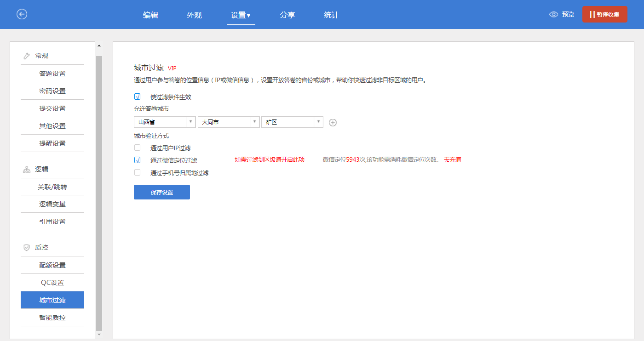
Task: Click the shield icon beside 质控
Action: point(27,248)
